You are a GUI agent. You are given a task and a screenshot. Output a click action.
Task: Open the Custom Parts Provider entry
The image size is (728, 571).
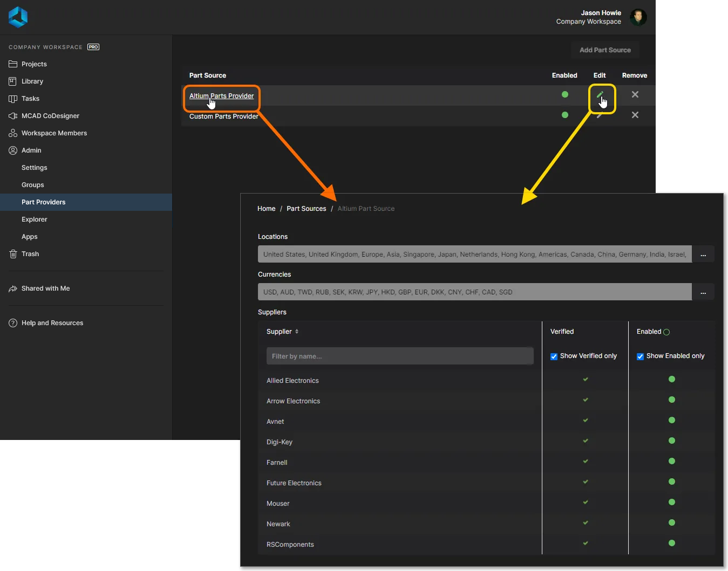click(224, 116)
